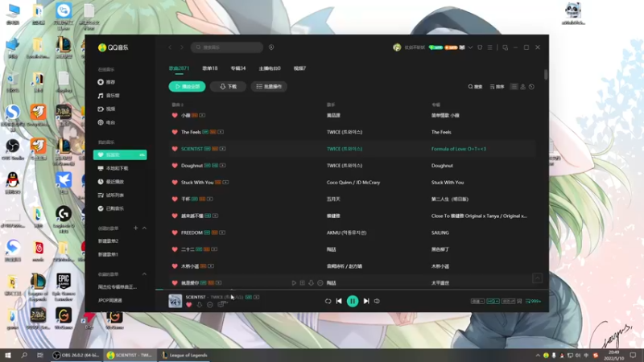Open the 新建歌单2 playlist
The height and width of the screenshot is (362, 644).
[x=108, y=241]
